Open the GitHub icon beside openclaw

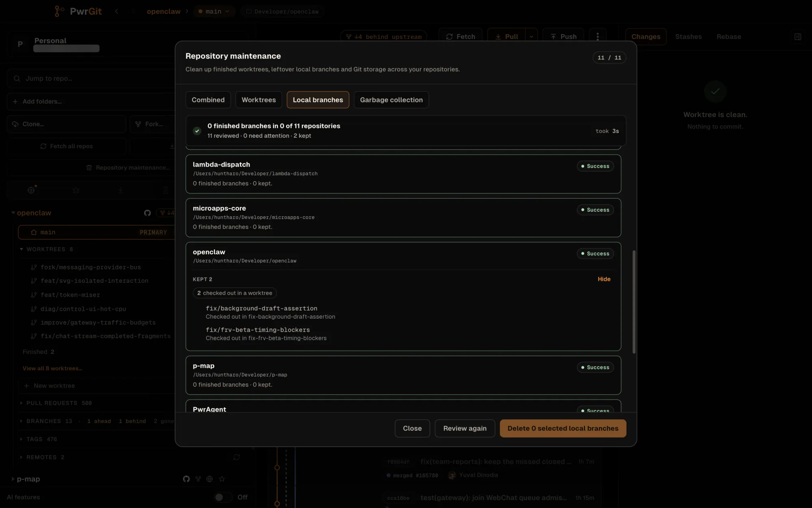coord(147,213)
